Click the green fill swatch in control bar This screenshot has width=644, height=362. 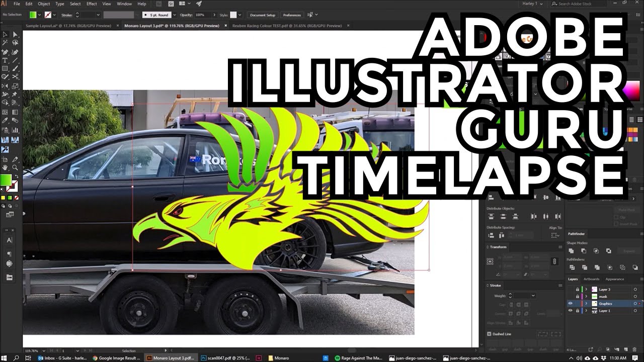tap(32, 15)
